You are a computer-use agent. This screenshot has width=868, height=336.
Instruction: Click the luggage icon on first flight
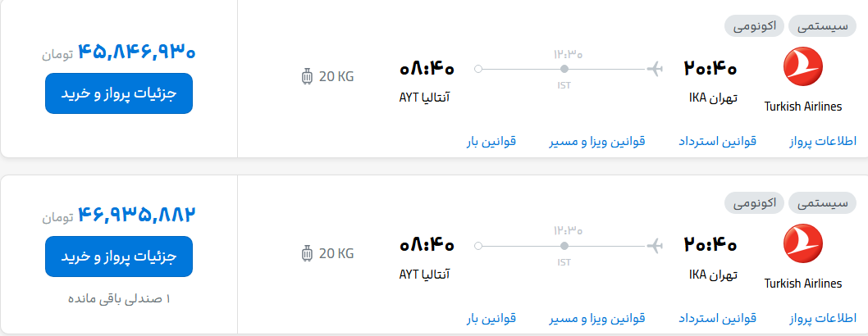point(307,77)
